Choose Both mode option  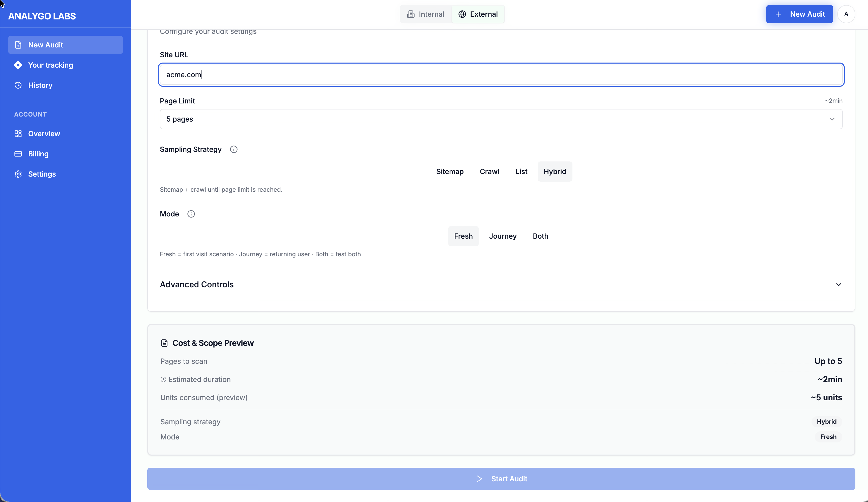pos(540,236)
